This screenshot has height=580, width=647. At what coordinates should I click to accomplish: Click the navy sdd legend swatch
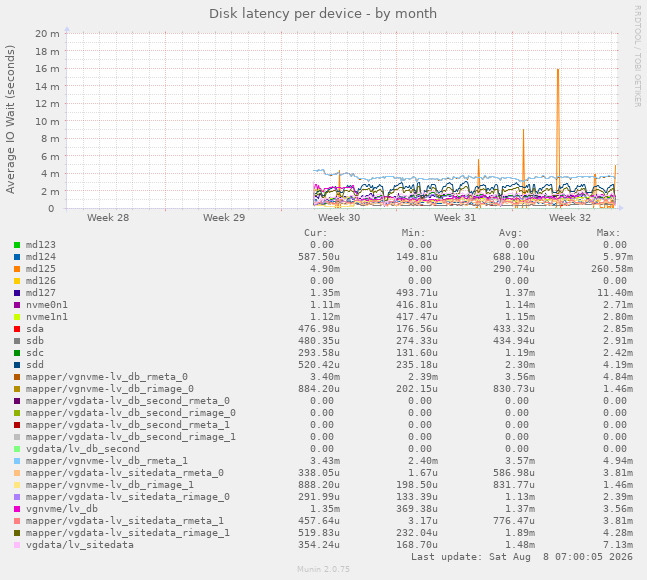[x=17, y=365]
